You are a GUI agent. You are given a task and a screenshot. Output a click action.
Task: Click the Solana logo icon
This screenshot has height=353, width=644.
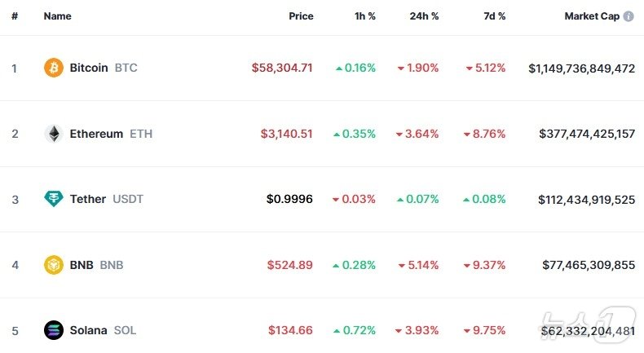coord(54,330)
